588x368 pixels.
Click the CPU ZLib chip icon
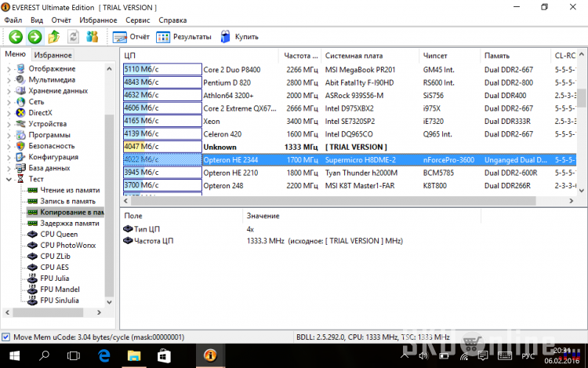tap(33, 257)
